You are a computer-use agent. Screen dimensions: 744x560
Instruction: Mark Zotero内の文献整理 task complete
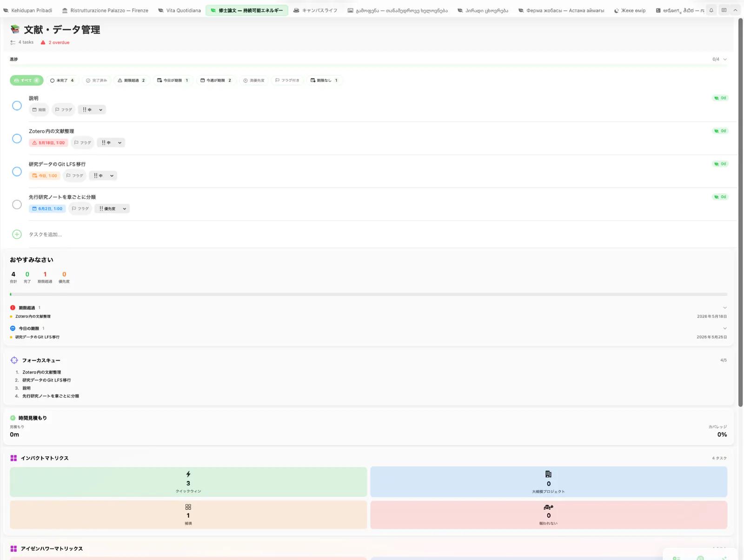click(x=17, y=138)
